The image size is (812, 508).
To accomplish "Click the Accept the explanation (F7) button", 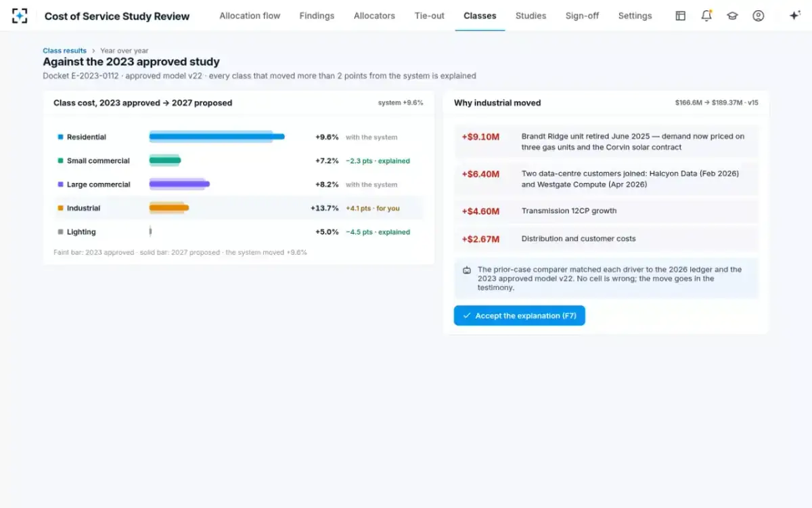I will coord(519,316).
